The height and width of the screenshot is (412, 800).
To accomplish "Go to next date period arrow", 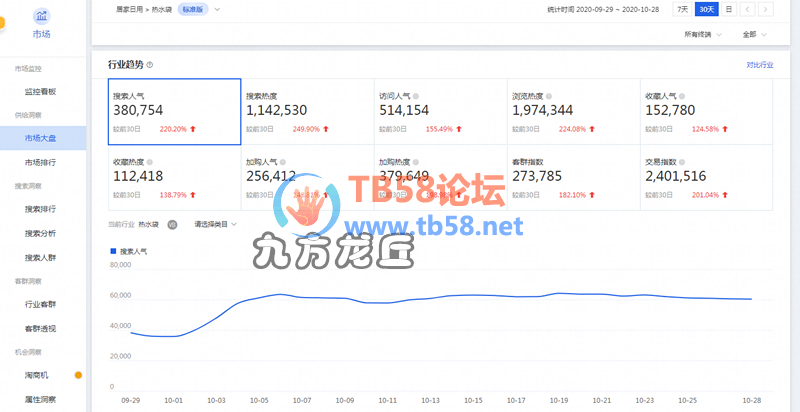I will (766, 9).
